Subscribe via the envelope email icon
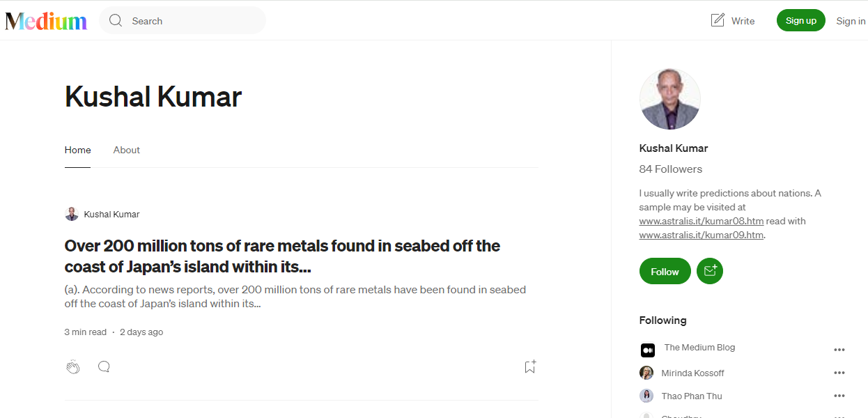 coord(710,271)
